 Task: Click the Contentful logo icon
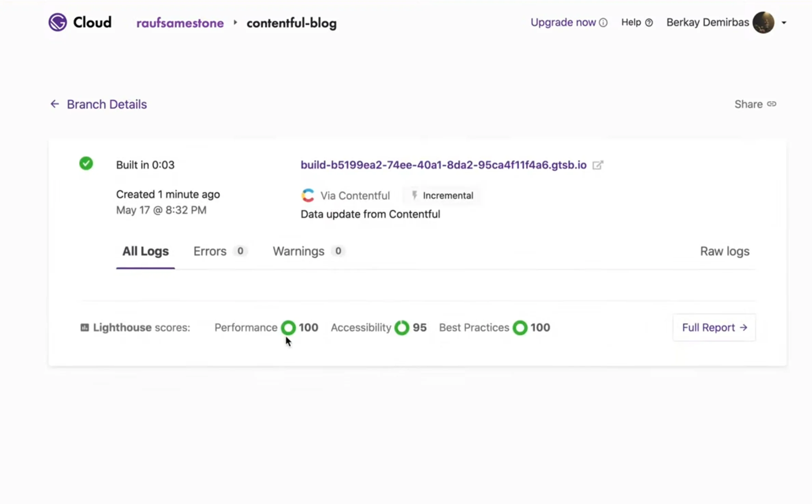pyautogui.click(x=308, y=196)
